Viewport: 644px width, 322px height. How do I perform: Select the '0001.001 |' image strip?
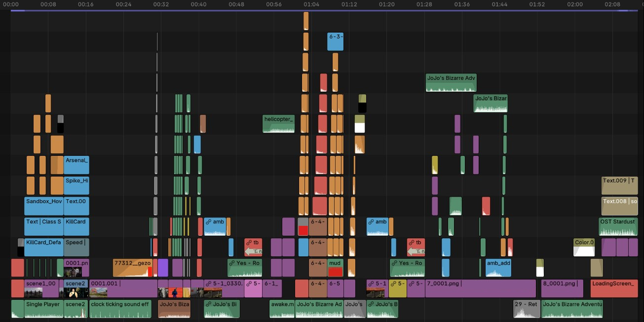point(123,288)
